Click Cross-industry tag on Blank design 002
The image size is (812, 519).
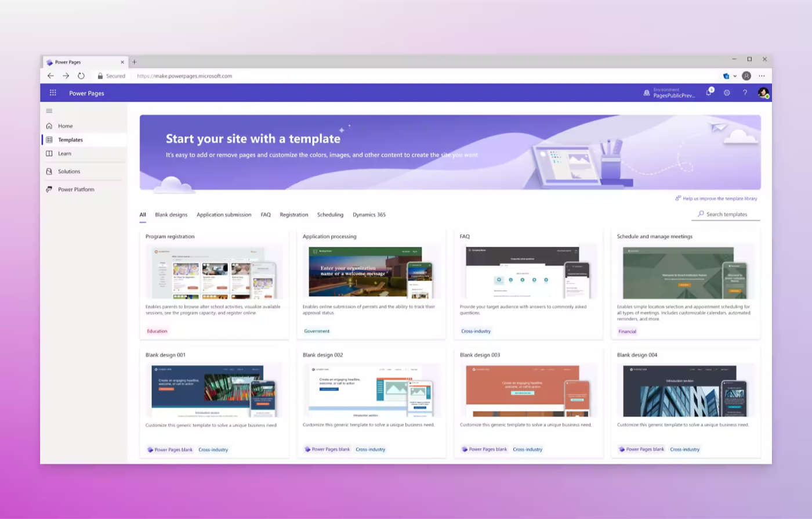pyautogui.click(x=371, y=449)
